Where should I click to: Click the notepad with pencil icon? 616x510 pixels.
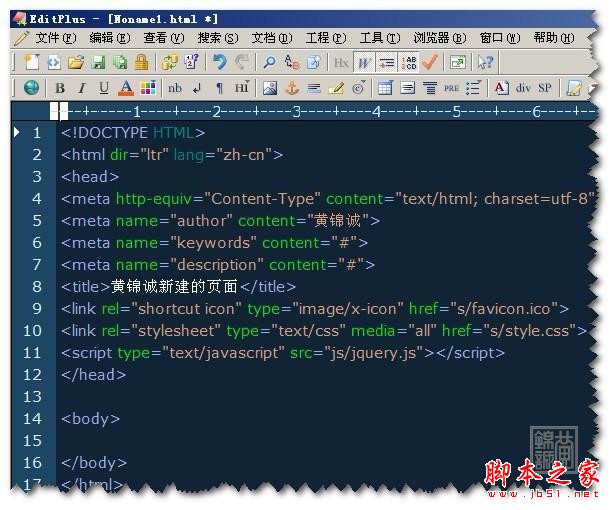pos(574,88)
